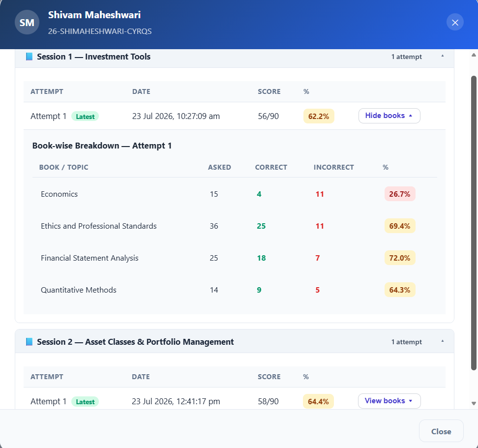Screen dimensions: 478x448
Task: Click the 62.2% Session 1 score badge
Action: (x=319, y=116)
